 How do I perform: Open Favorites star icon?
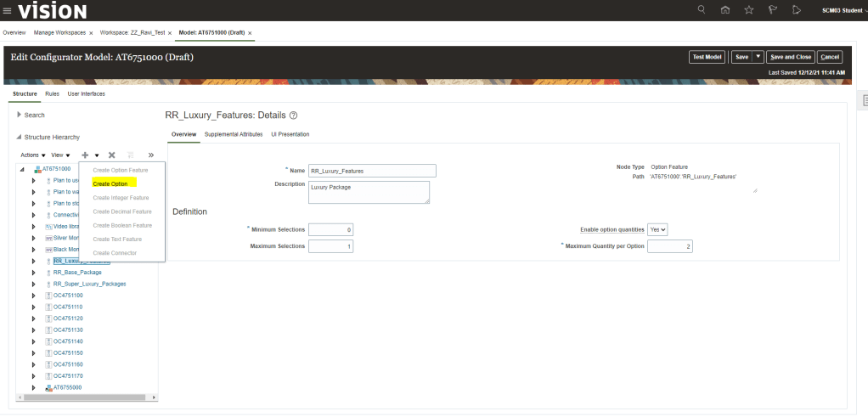tap(748, 10)
